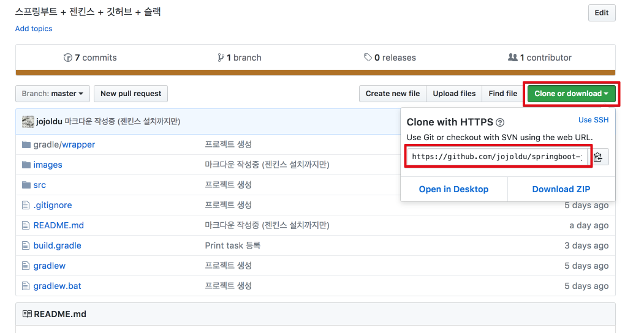The width and height of the screenshot is (644, 333).
Task: Click the gradlew file icon
Action: pos(26,266)
